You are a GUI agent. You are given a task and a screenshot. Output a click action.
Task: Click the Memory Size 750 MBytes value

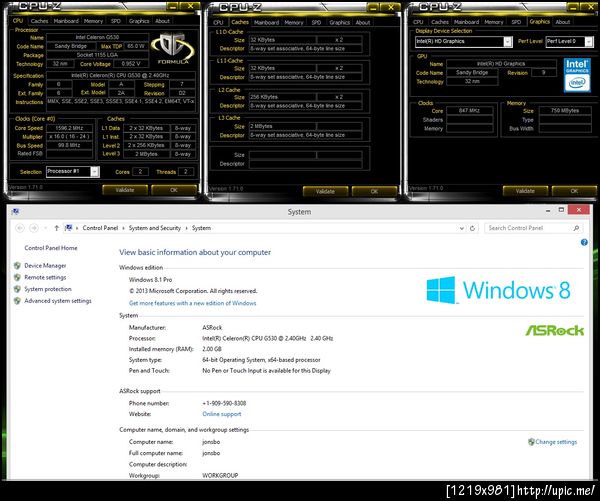click(x=565, y=111)
